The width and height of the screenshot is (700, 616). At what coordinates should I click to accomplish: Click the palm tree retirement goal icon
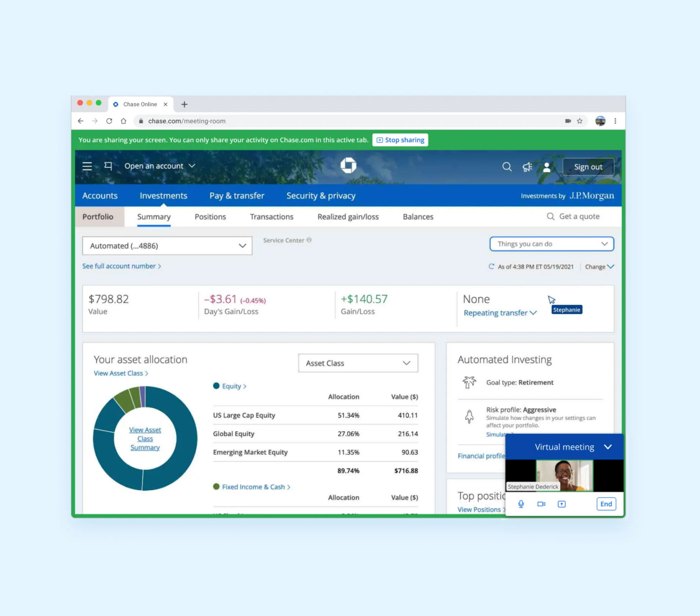click(469, 382)
